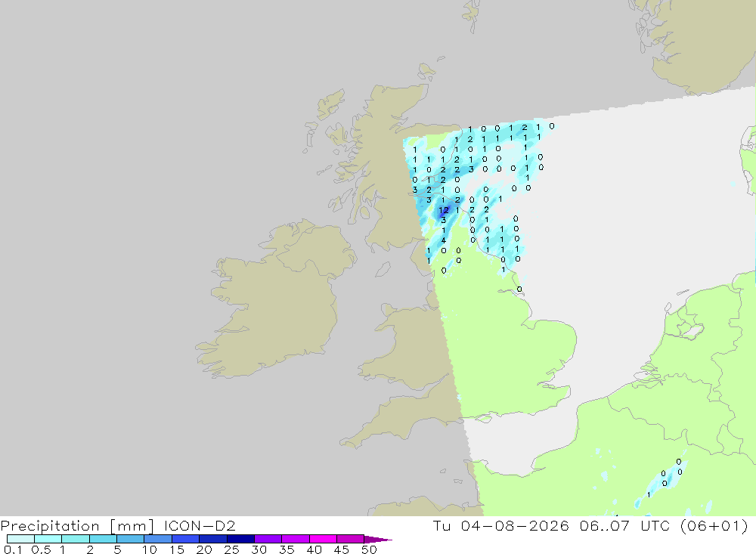The width and height of the screenshot is (756, 554).
Task: Click the 'Precipitation [mm]' title text
Action: pyautogui.click(x=77, y=526)
